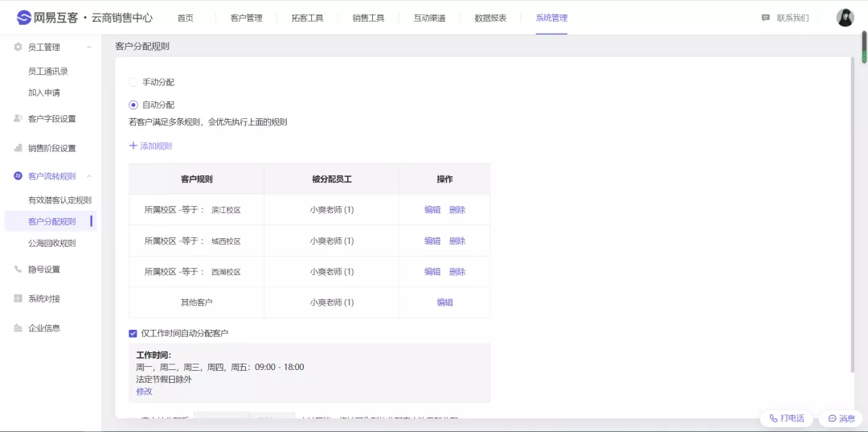The height and width of the screenshot is (432, 868).
Task: Click the phone icon in 打电话 button
Action: click(773, 418)
